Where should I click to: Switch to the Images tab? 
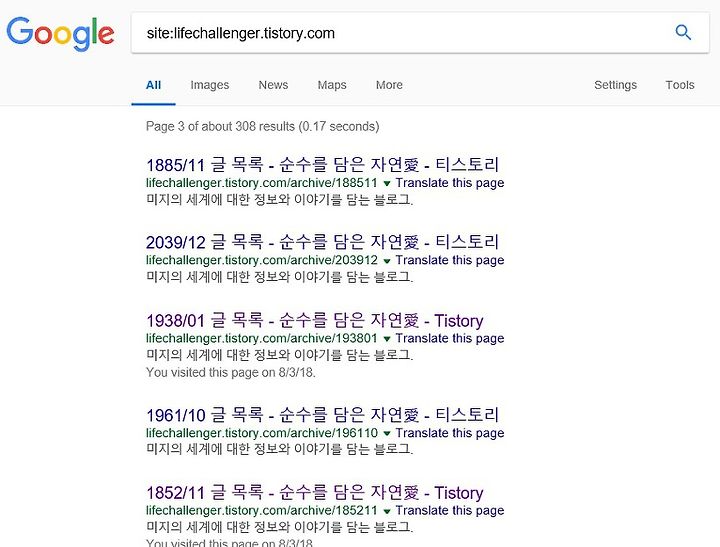(x=209, y=85)
